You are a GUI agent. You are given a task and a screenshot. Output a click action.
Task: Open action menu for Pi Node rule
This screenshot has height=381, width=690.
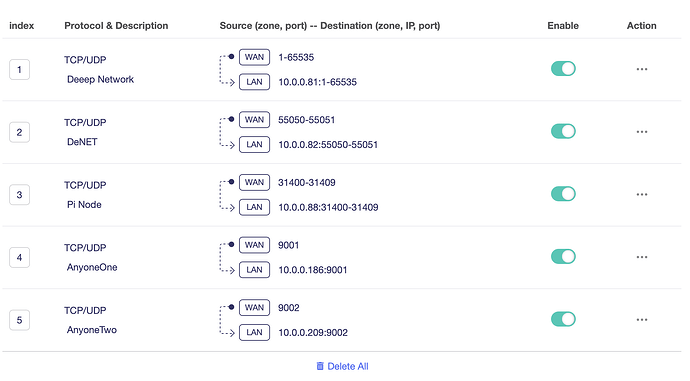pos(642,194)
